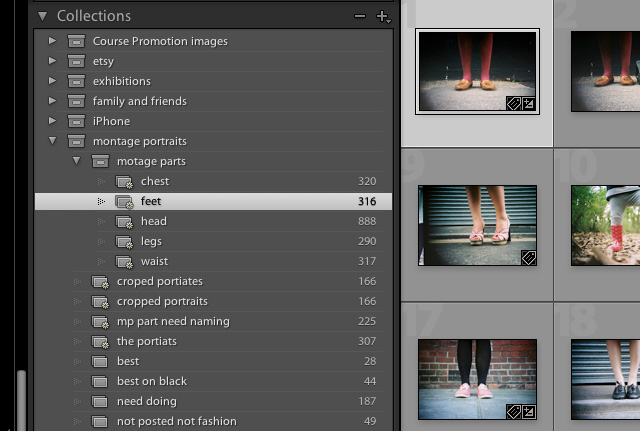Open the waist collection

click(x=154, y=261)
